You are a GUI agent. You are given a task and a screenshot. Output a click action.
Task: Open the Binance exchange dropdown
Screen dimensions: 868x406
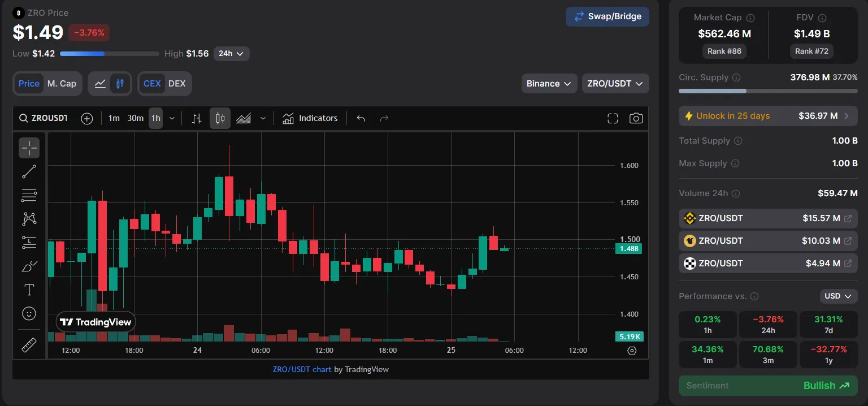click(x=549, y=84)
